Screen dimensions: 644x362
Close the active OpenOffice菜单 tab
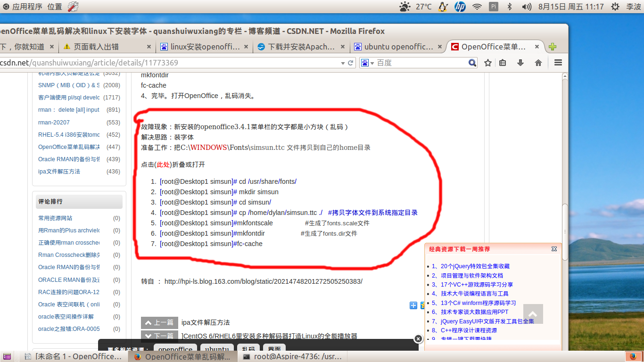click(537, 47)
